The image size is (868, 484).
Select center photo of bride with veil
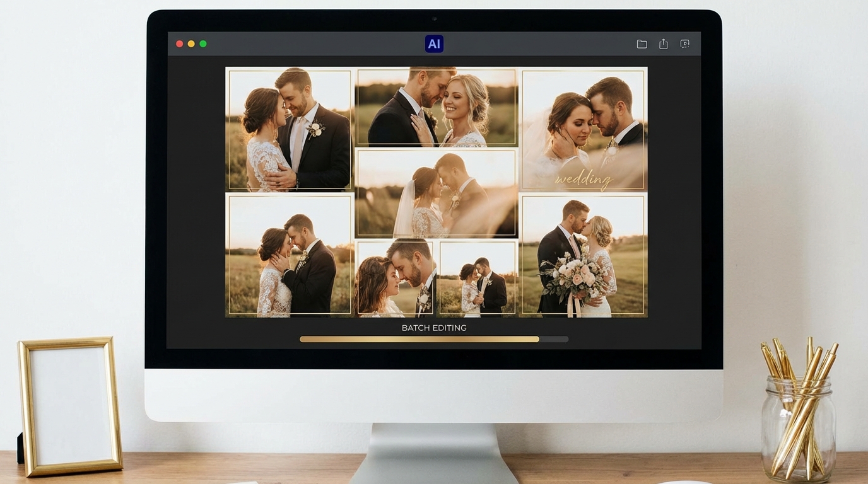point(437,193)
